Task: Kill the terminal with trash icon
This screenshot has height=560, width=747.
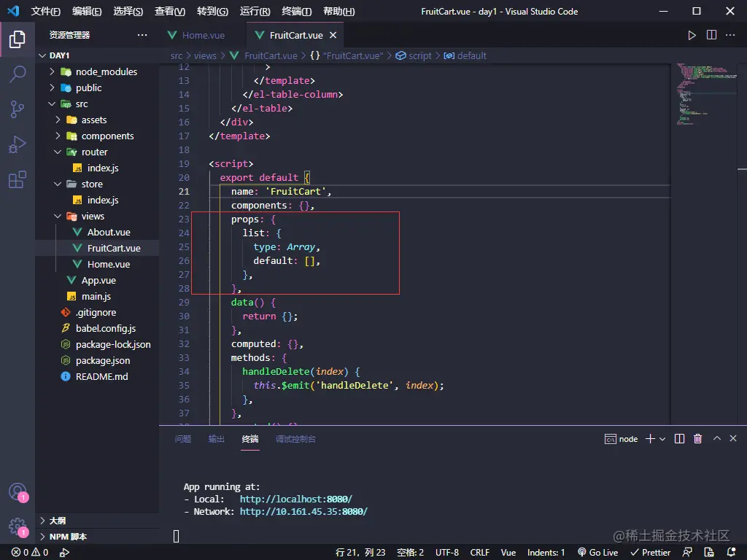Action: coord(697,439)
